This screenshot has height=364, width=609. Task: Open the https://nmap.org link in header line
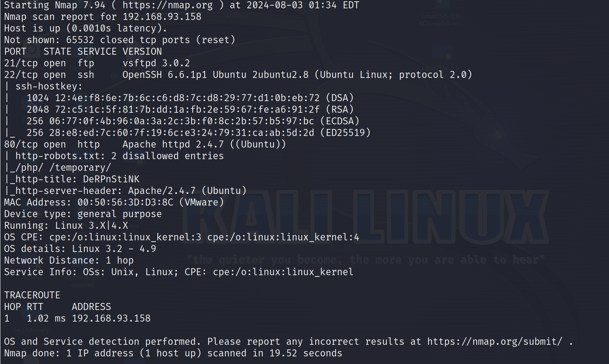168,5
